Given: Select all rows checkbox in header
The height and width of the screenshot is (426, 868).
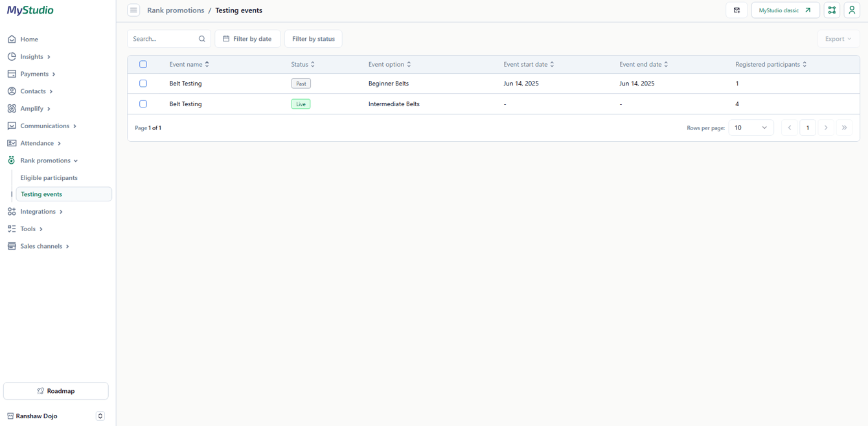Looking at the screenshot, I should pyautogui.click(x=143, y=65).
